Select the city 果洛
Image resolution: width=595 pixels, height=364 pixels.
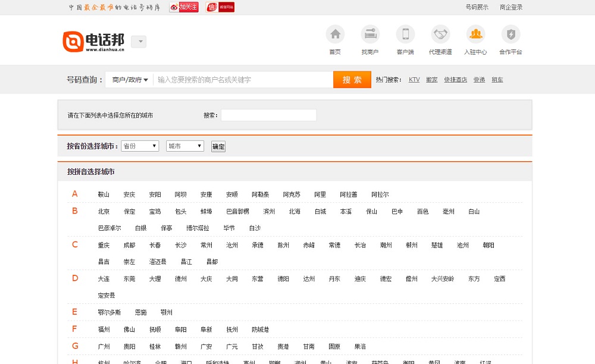[360, 347]
